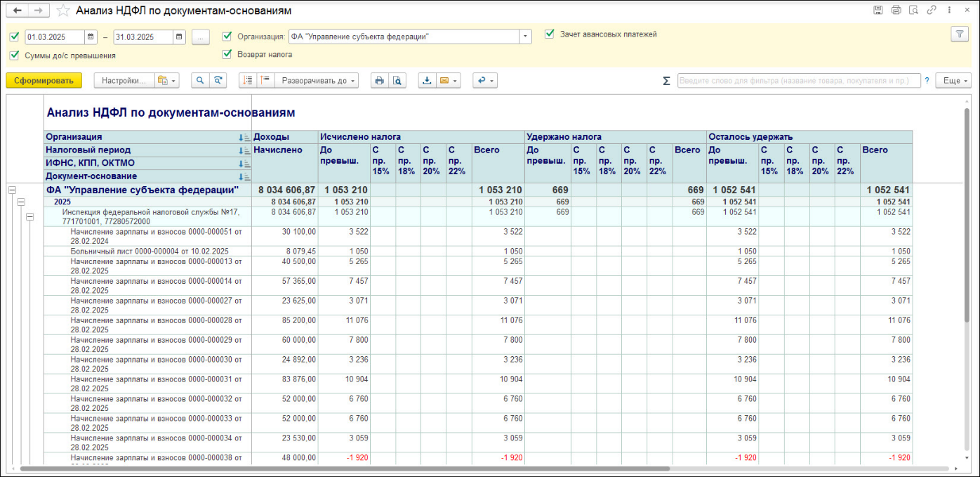Save report with the diskette icon
Viewport: 980px width, 477px height.
pos(878,10)
